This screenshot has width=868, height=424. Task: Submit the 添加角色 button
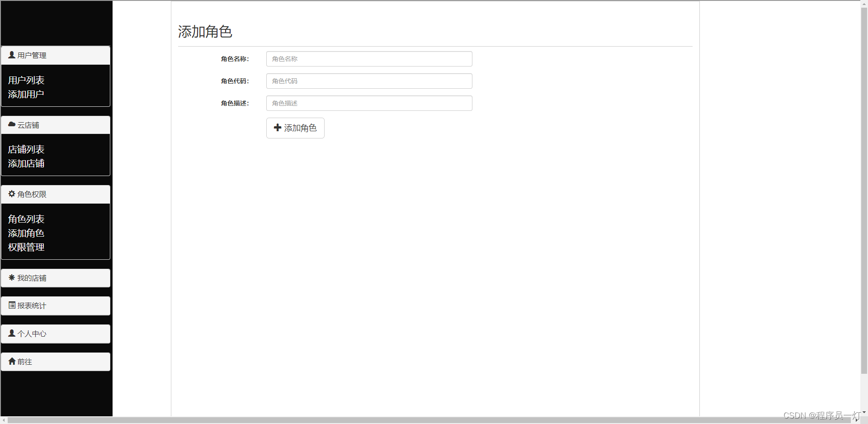point(295,128)
